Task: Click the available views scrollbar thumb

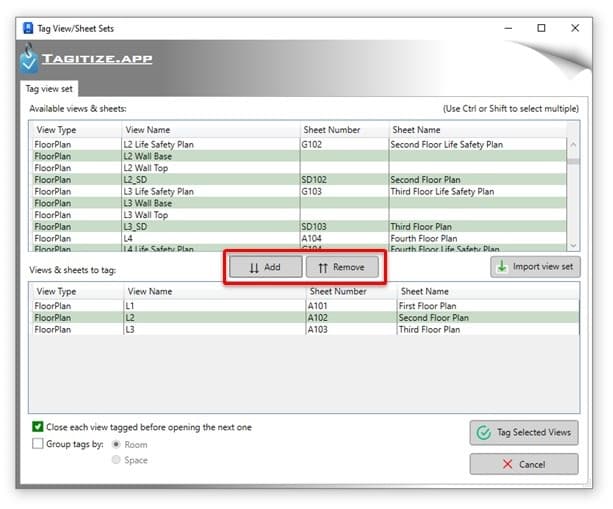Action: coord(573,161)
